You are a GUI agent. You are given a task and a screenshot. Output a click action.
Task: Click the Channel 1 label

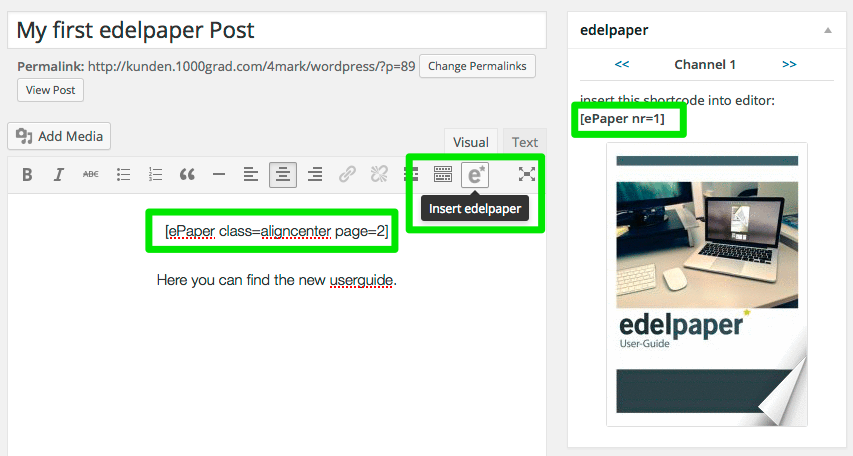[705, 64]
